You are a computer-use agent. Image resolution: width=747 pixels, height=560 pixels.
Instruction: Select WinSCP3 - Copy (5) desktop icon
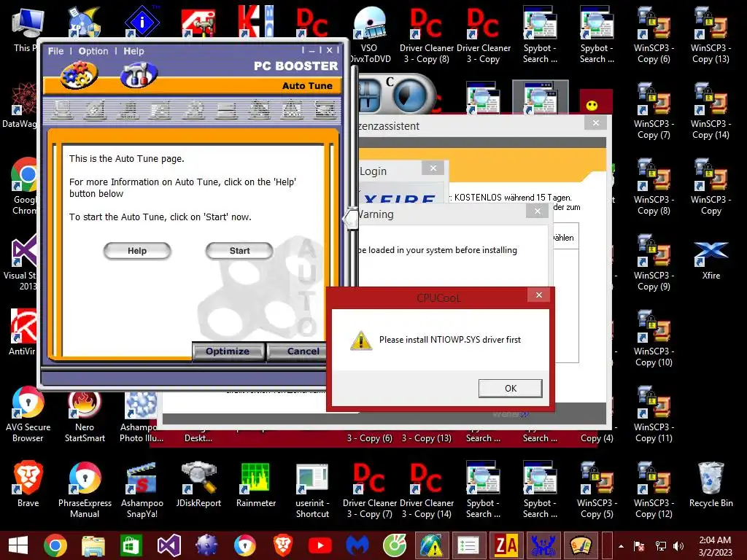pyautogui.click(x=597, y=489)
